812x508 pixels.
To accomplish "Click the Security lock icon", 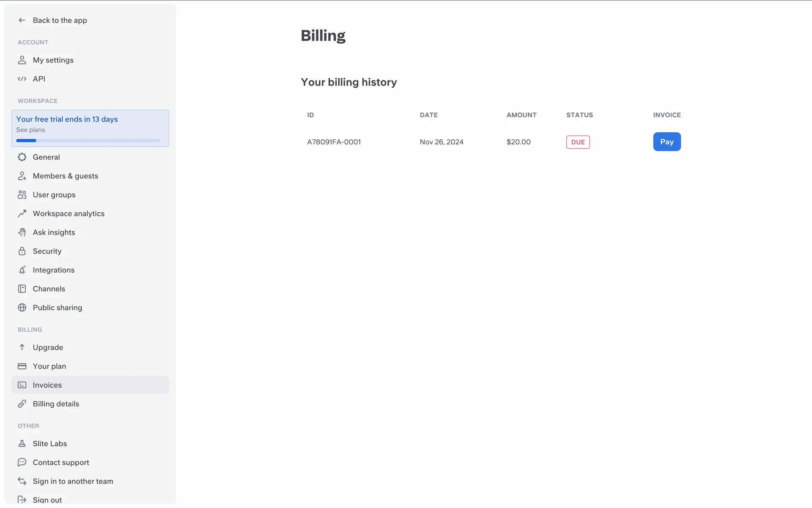I will coord(22,251).
